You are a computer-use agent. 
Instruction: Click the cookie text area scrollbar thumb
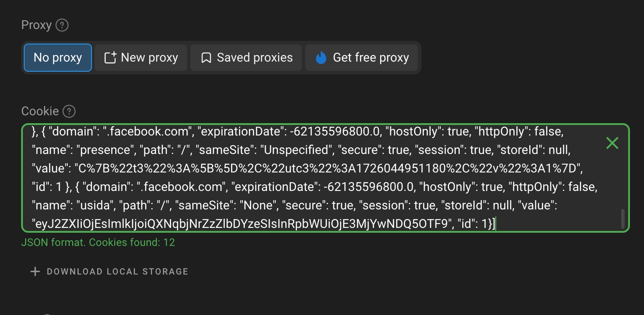622,219
